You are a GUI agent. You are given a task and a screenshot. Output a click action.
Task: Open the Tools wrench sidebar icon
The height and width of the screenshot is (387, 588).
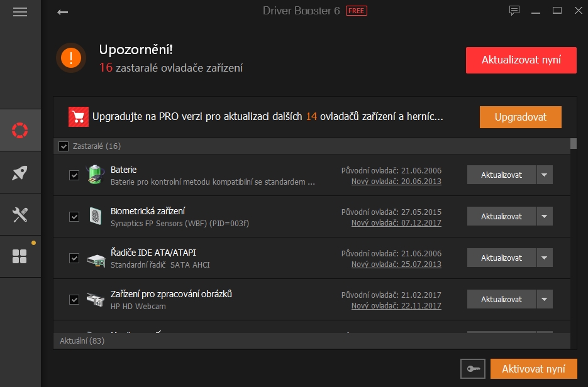click(20, 215)
